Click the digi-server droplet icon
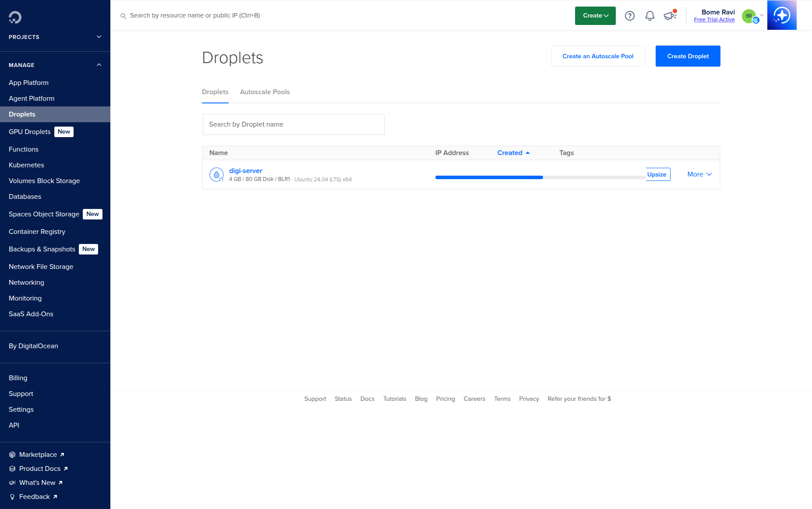This screenshot has width=812, height=509. (216, 174)
